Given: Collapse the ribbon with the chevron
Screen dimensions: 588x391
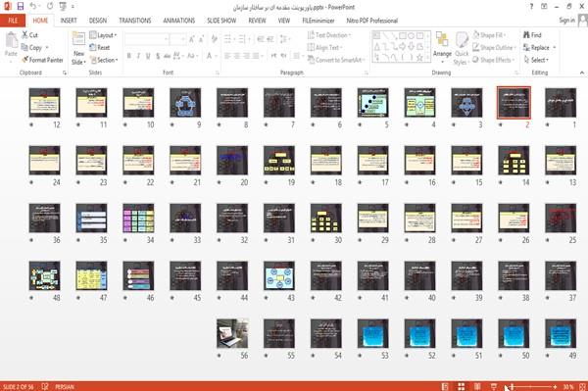Looking at the screenshot, I should pyautogui.click(x=582, y=73).
